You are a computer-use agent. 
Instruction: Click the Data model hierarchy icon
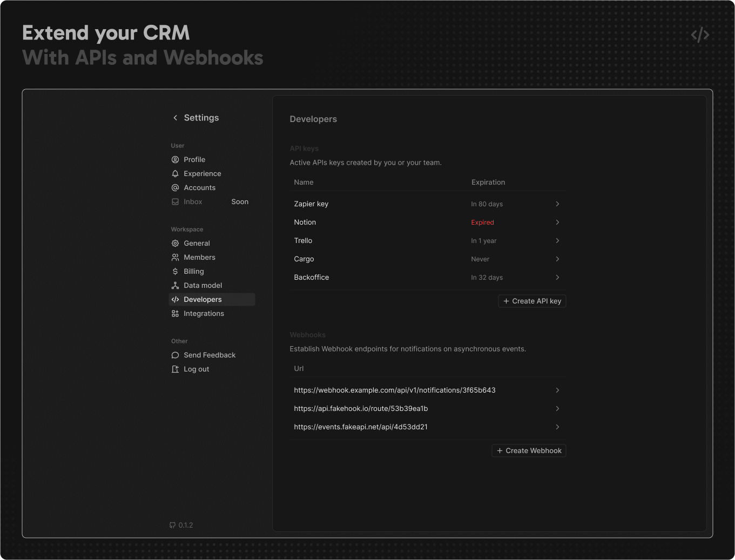[x=175, y=286]
